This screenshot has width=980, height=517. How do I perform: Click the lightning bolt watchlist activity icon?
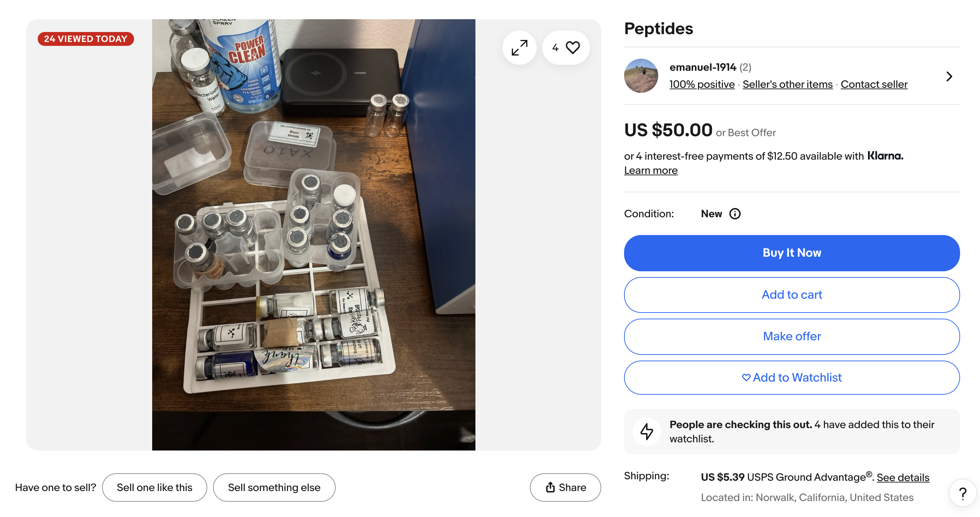pyautogui.click(x=646, y=431)
